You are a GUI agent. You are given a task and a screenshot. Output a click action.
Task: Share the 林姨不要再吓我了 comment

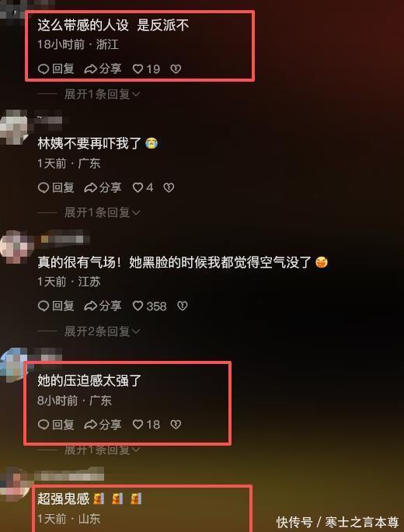coord(103,187)
